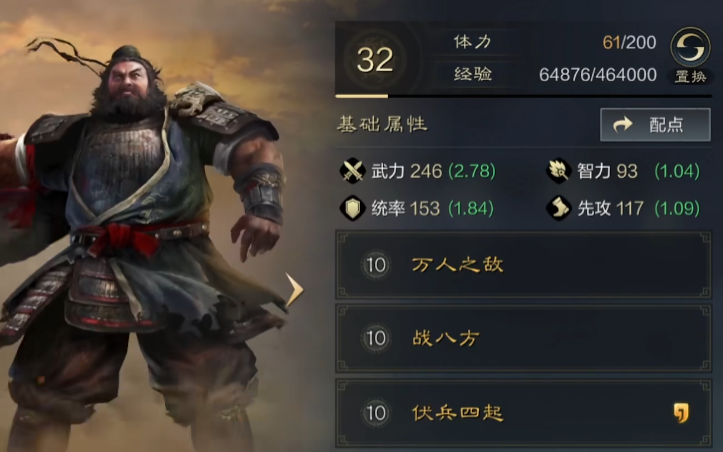This screenshot has height=452, width=723.
Task: Tap the shield 统率 icon
Action: 353,208
